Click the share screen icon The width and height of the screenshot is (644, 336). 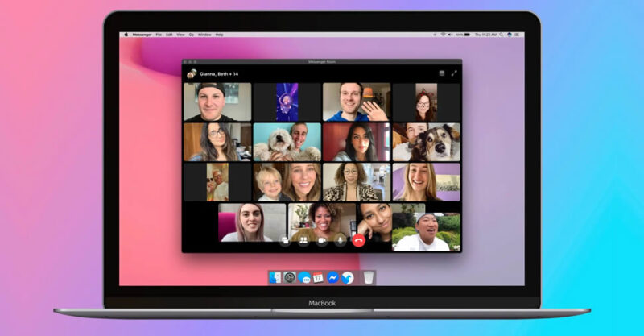point(285,240)
